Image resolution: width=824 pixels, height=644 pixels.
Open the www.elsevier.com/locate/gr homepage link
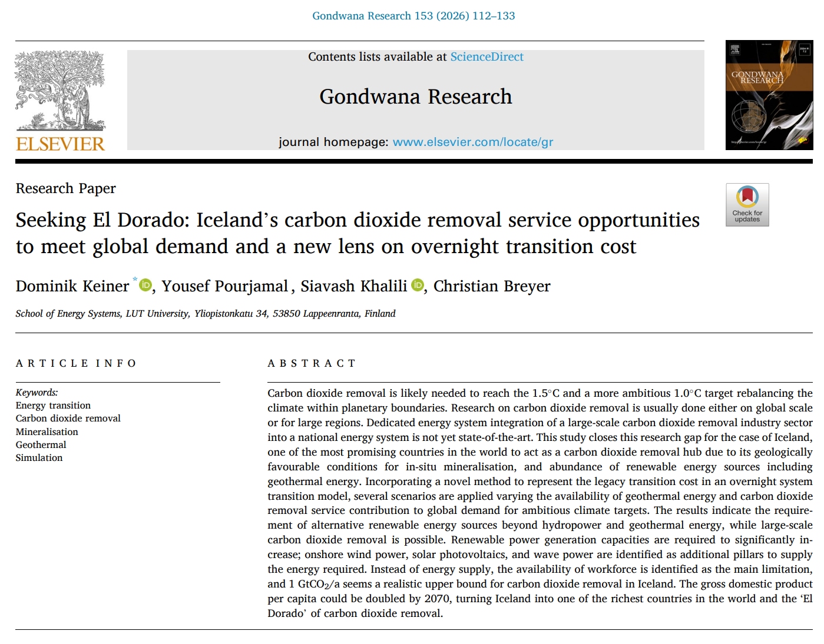point(472,142)
